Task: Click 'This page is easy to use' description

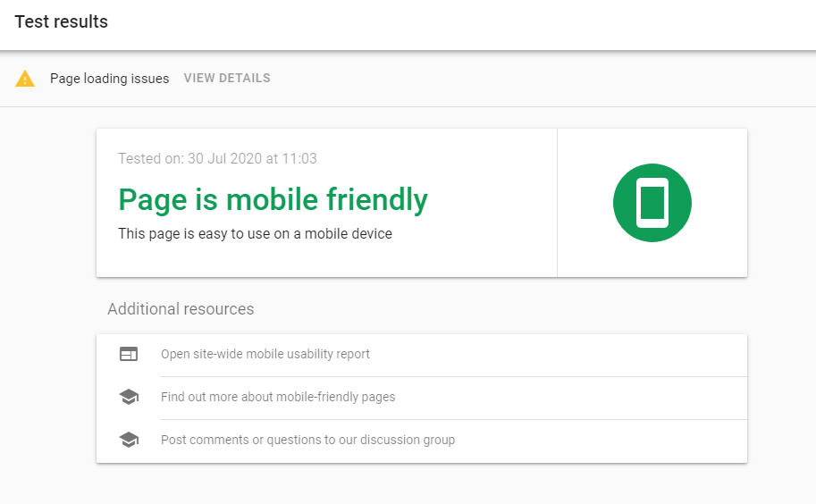Action: 255,234
